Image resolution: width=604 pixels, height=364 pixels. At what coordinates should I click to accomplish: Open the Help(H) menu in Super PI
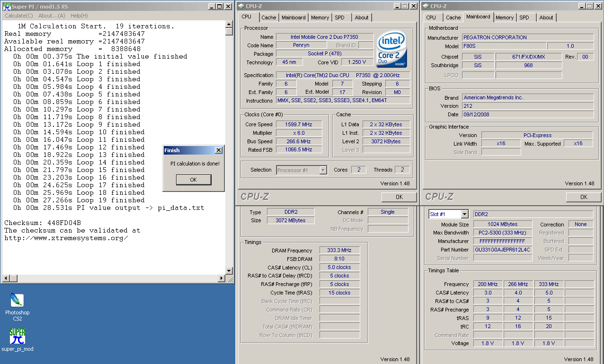(x=79, y=16)
